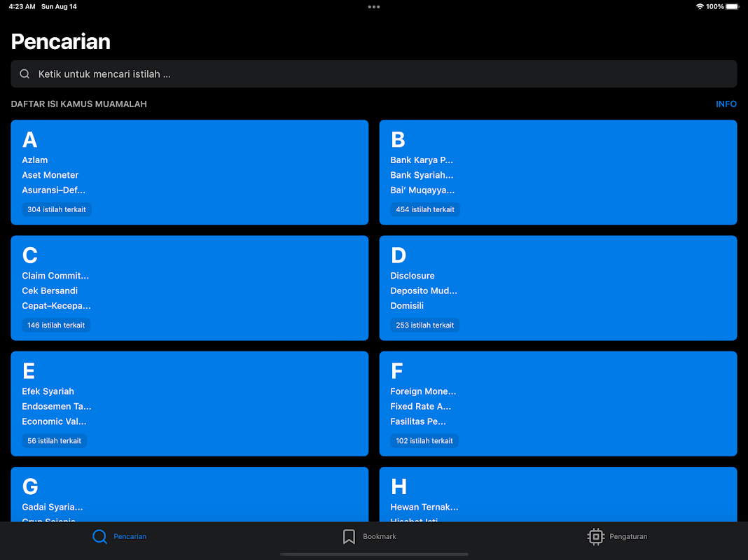Select the term 'Foreign Mone...'
This screenshot has height=560, width=748.
[x=423, y=392]
